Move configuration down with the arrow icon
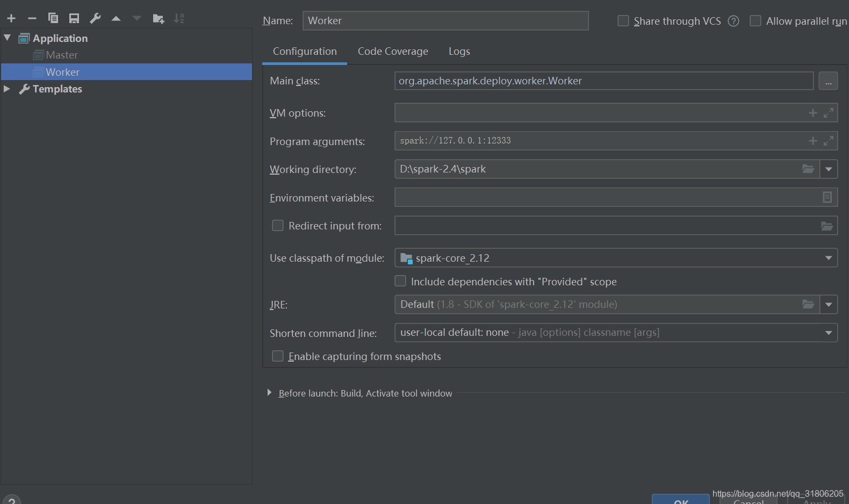Screen dimensions: 849x504 point(137,18)
